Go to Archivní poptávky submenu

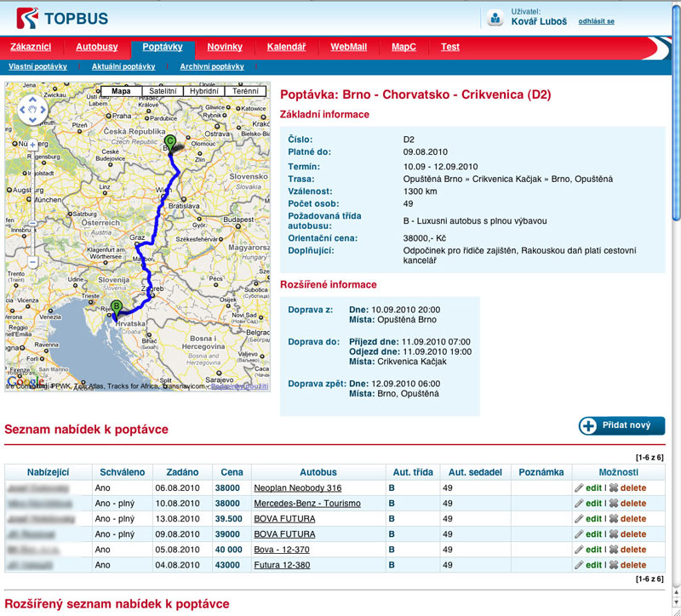[212, 66]
